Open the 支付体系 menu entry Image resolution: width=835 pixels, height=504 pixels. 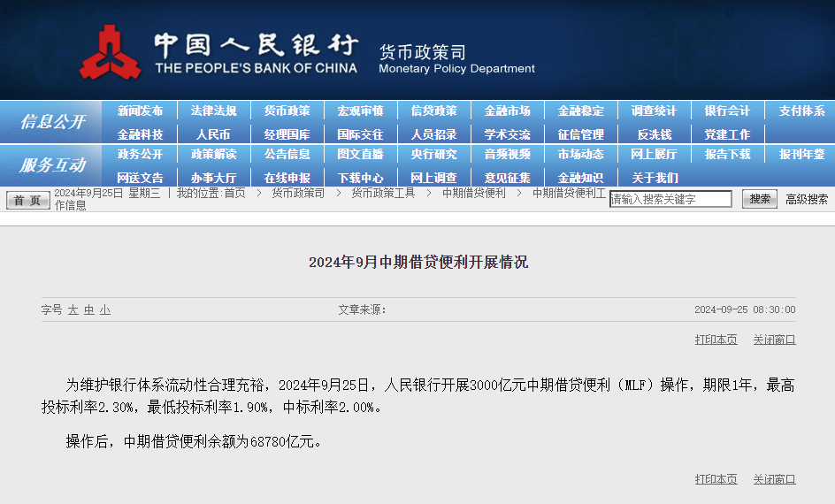point(801,111)
